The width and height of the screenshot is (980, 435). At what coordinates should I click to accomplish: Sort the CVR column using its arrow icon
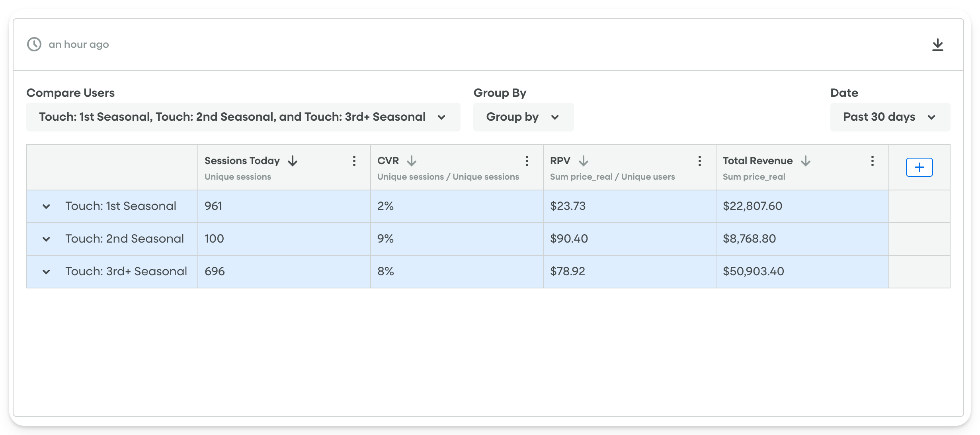(x=412, y=161)
